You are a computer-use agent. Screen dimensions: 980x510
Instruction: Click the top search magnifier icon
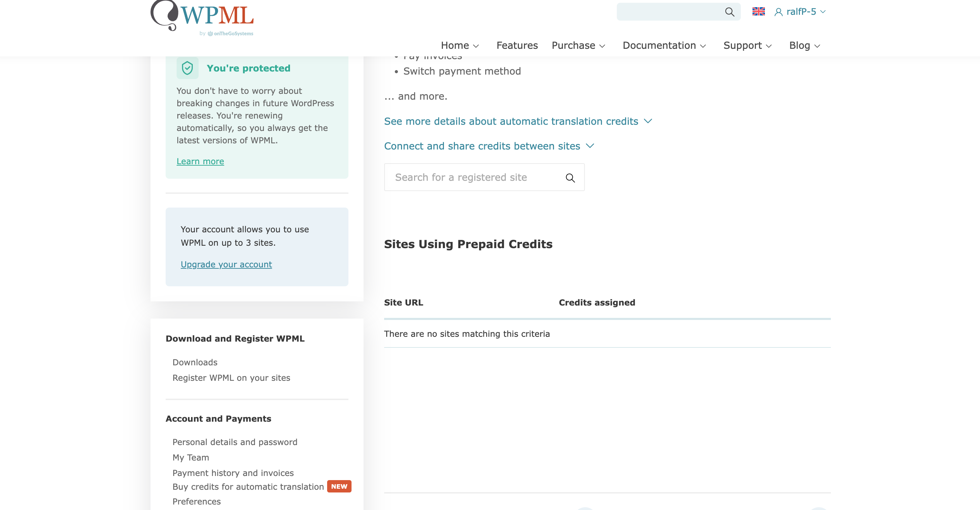[x=729, y=12]
